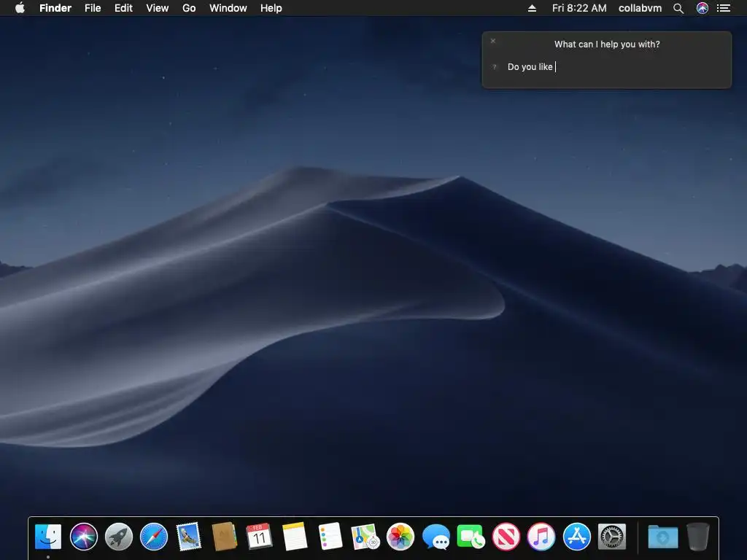Click Siri text field reading 'Do you like'
This screenshot has height=560, width=747.
coord(614,67)
